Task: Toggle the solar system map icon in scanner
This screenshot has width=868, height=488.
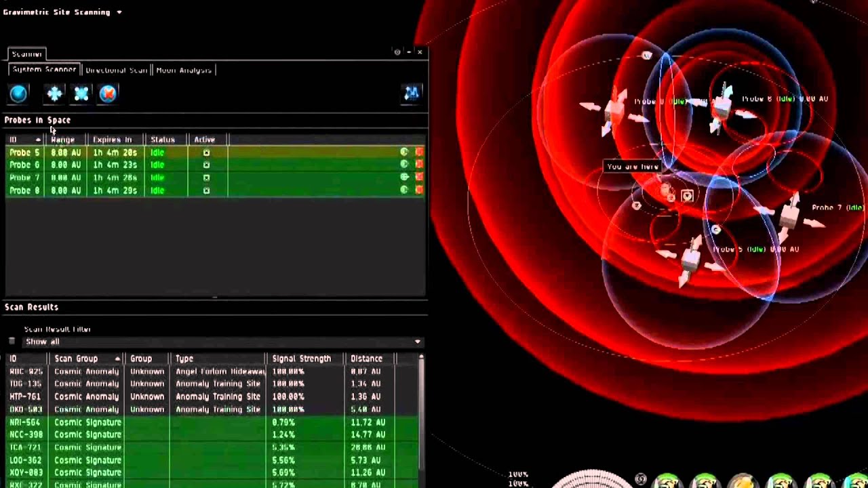Action: point(412,93)
